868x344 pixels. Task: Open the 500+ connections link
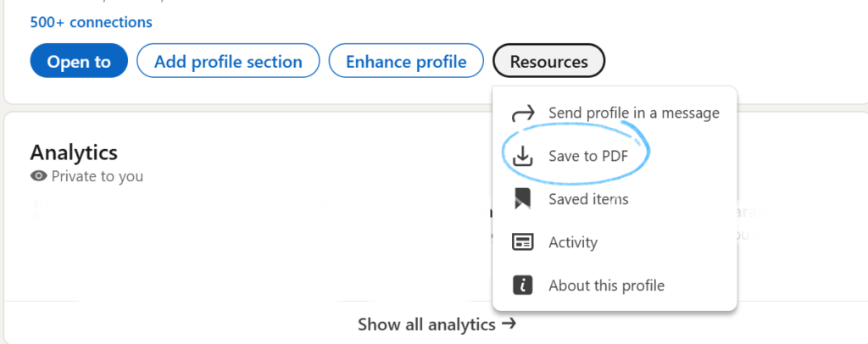[x=92, y=22]
